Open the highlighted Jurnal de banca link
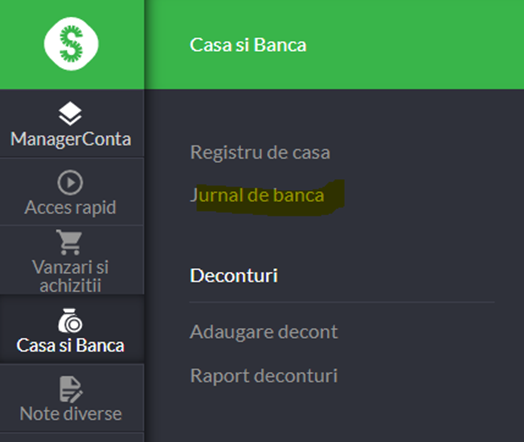 tap(257, 195)
